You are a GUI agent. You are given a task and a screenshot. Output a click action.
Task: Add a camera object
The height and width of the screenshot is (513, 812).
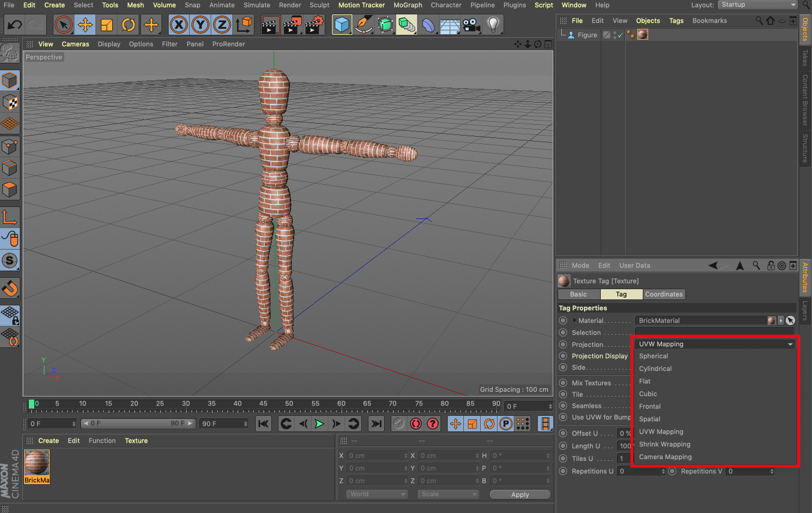(472, 25)
